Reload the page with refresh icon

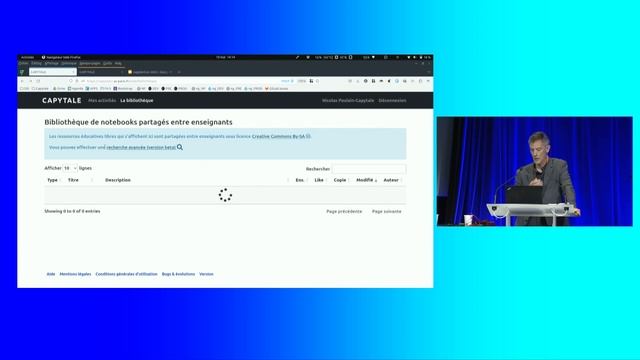pyautogui.click(x=38, y=81)
